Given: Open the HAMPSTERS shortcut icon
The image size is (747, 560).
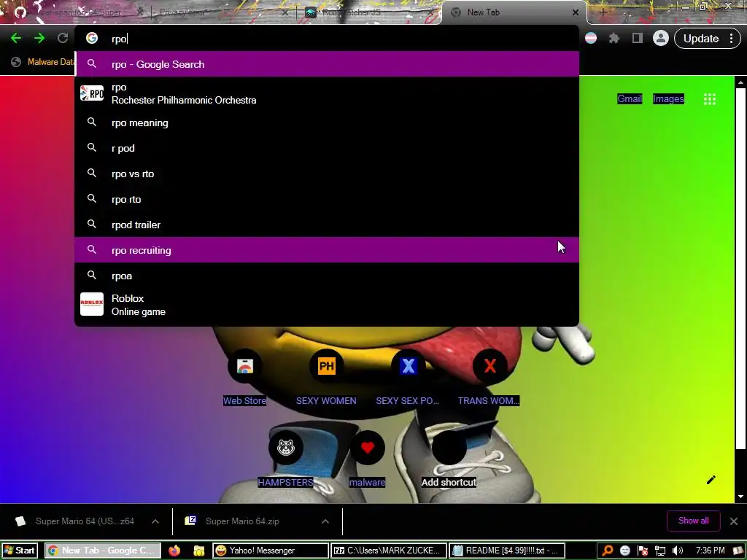Looking at the screenshot, I should click(x=286, y=448).
